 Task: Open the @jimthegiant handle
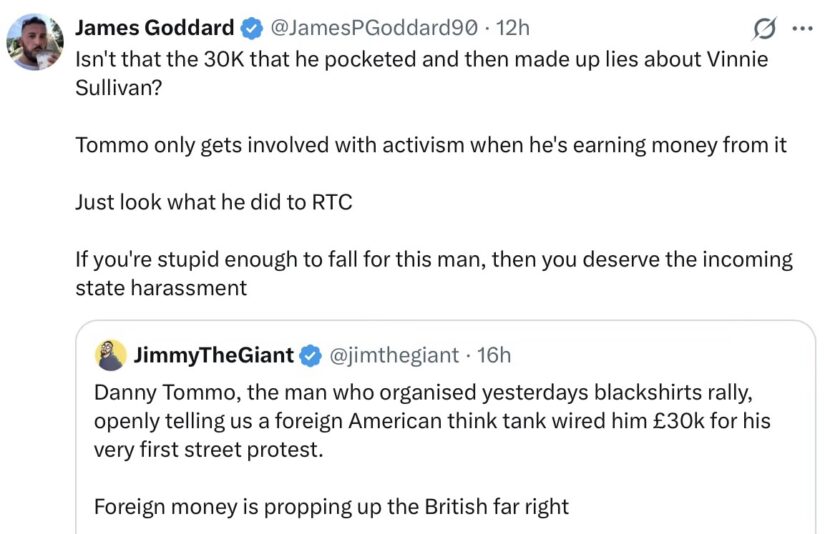tap(394, 356)
